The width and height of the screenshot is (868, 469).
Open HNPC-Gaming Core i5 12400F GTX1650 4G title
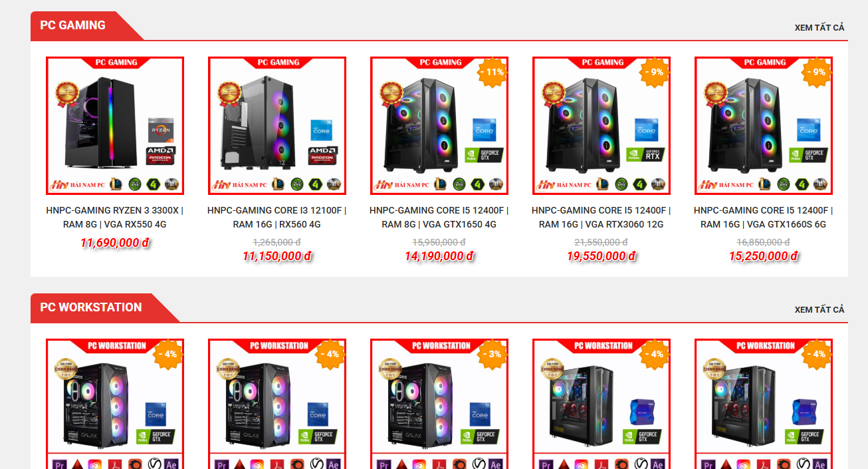click(x=439, y=218)
